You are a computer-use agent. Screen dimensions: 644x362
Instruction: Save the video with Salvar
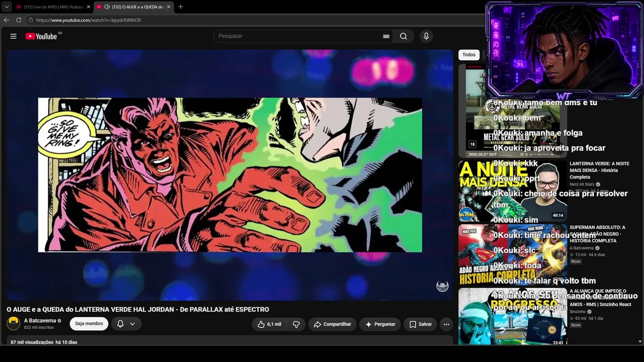point(420,324)
